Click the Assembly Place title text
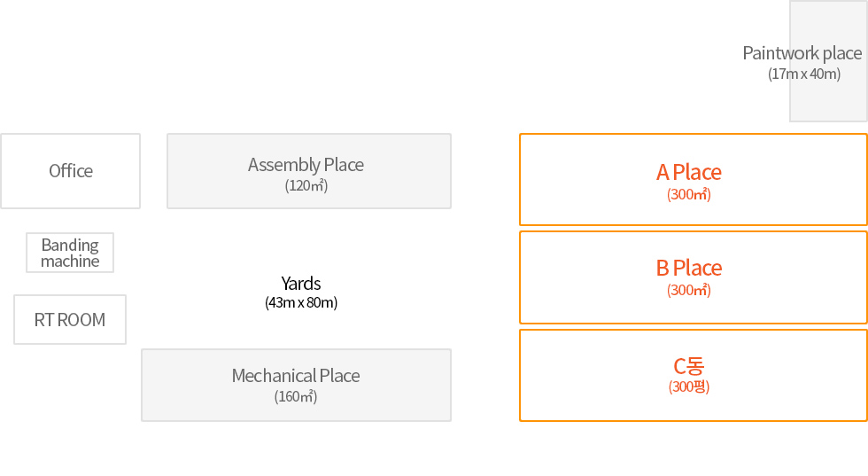 pos(306,165)
